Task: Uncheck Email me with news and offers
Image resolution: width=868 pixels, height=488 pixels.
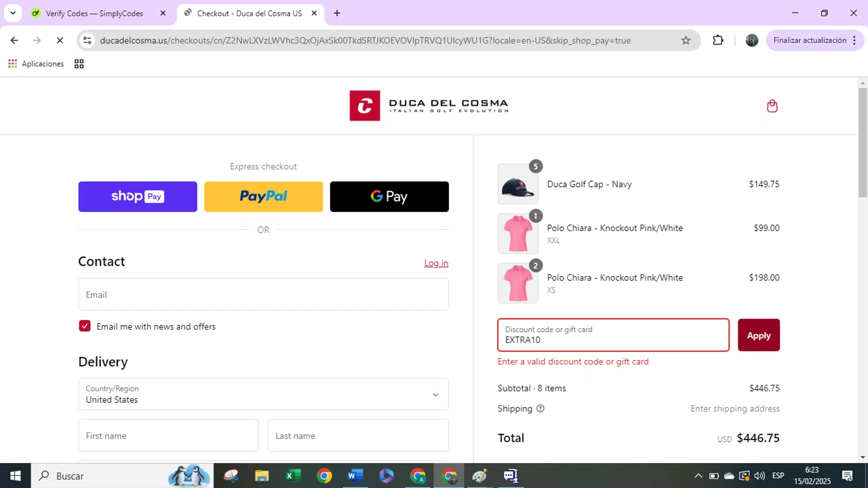Action: [84, 326]
